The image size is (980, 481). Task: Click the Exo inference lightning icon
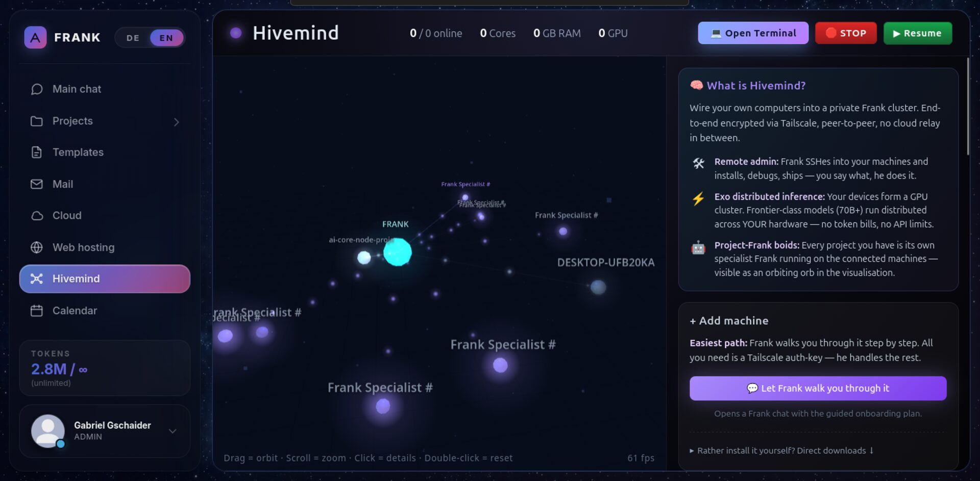tap(698, 198)
